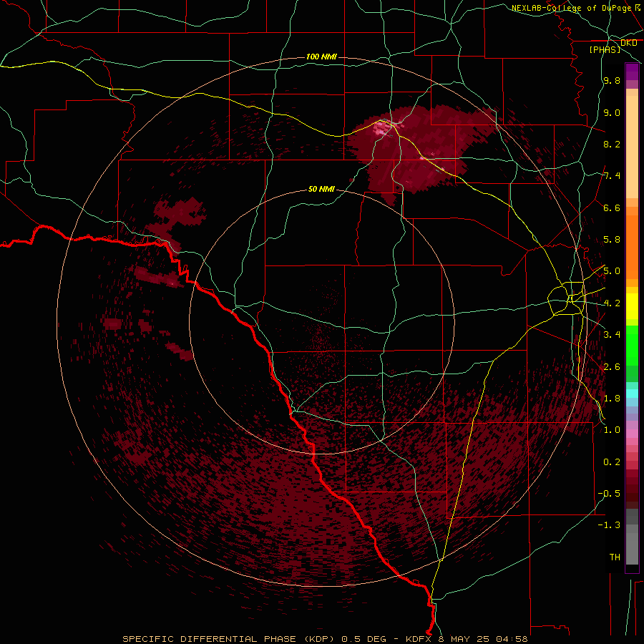Image resolution: width=644 pixels, height=644 pixels.
Task: Click the DKD label above the color scale
Action: point(628,43)
